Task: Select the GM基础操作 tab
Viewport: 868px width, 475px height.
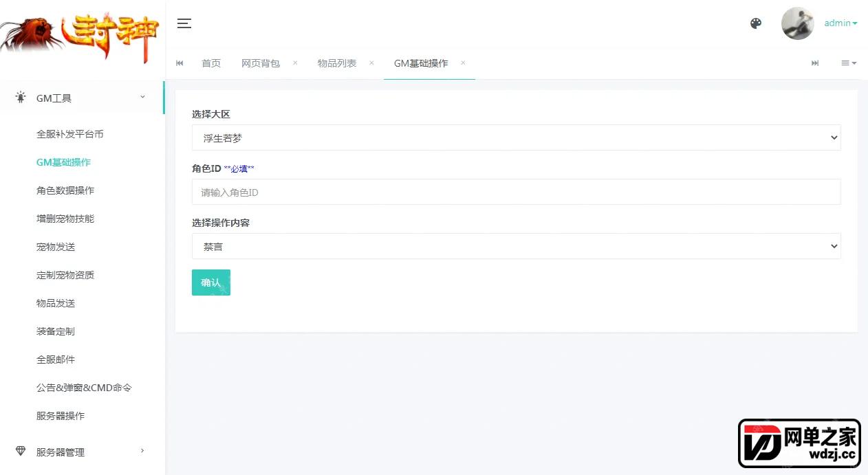Action: coord(421,63)
